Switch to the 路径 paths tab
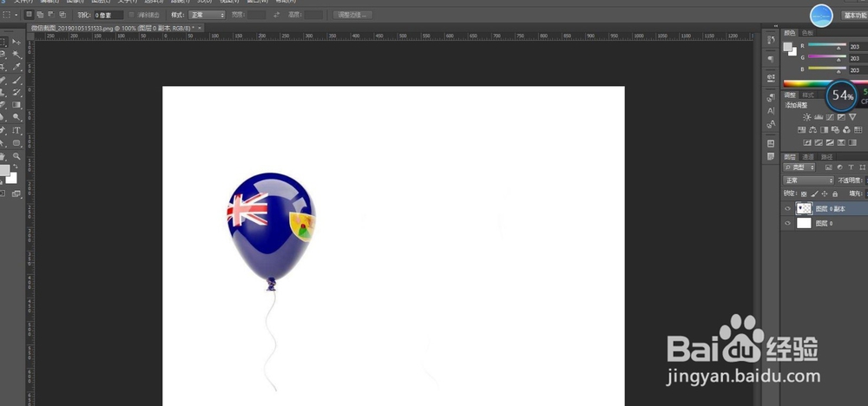The image size is (868, 406). tap(826, 156)
